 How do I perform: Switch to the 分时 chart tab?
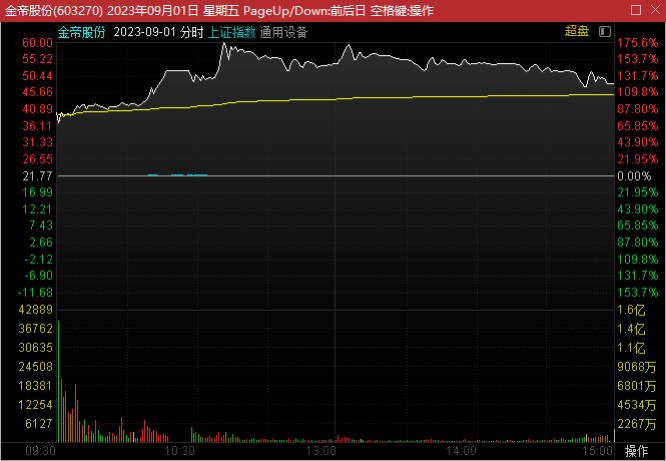tap(192, 32)
